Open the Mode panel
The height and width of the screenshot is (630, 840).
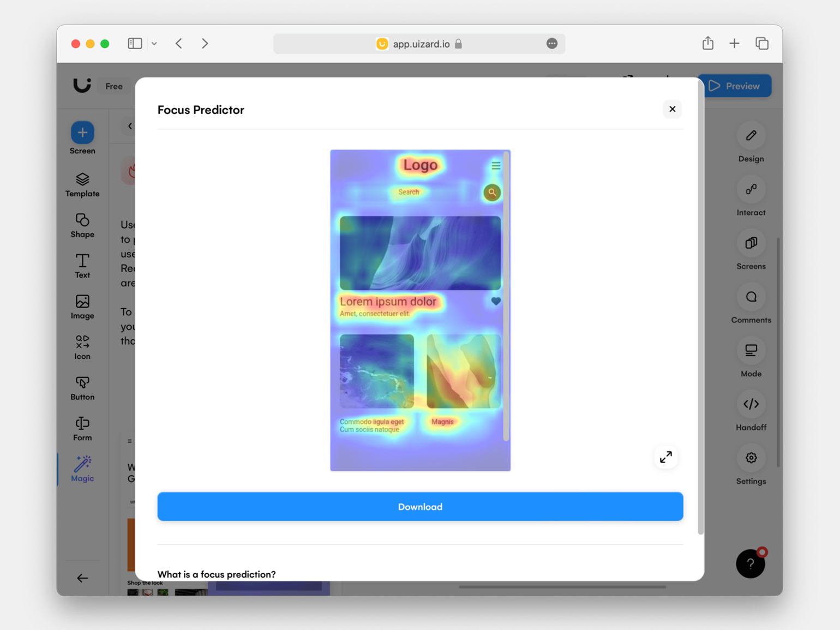click(x=751, y=357)
